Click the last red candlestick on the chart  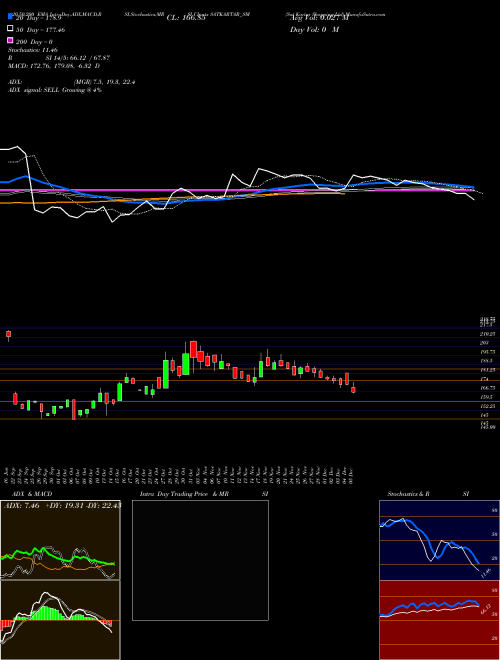(x=354, y=389)
